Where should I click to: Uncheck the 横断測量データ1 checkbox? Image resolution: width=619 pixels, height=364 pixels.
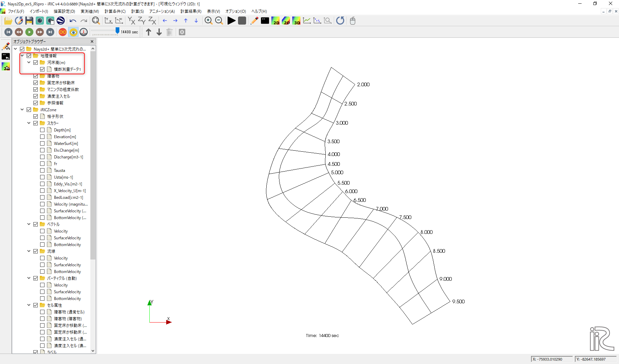[42, 69]
